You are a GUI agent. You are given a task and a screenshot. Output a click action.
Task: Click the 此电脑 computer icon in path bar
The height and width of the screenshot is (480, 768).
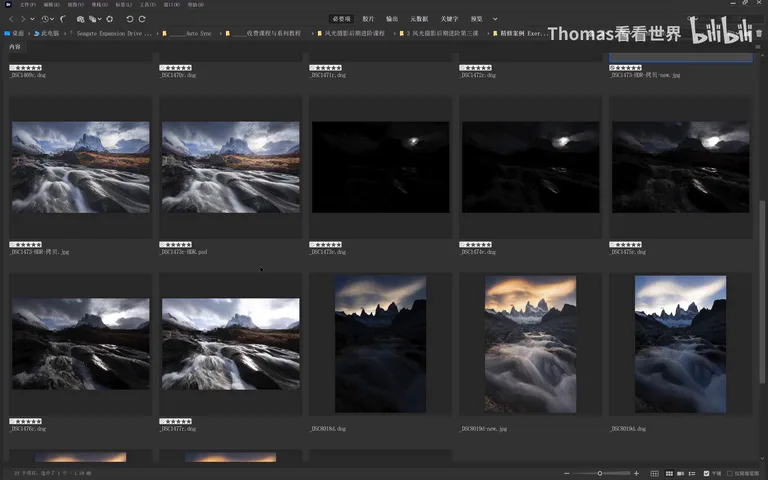click(37, 33)
